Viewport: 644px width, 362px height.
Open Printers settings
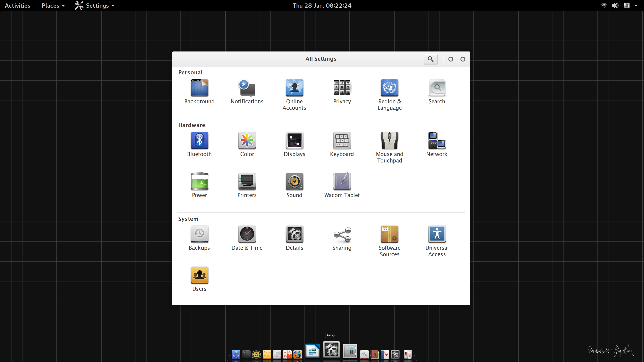(247, 185)
